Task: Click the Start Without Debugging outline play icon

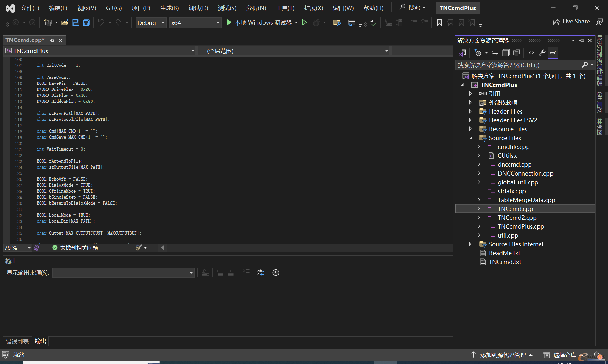Action: coord(305,22)
